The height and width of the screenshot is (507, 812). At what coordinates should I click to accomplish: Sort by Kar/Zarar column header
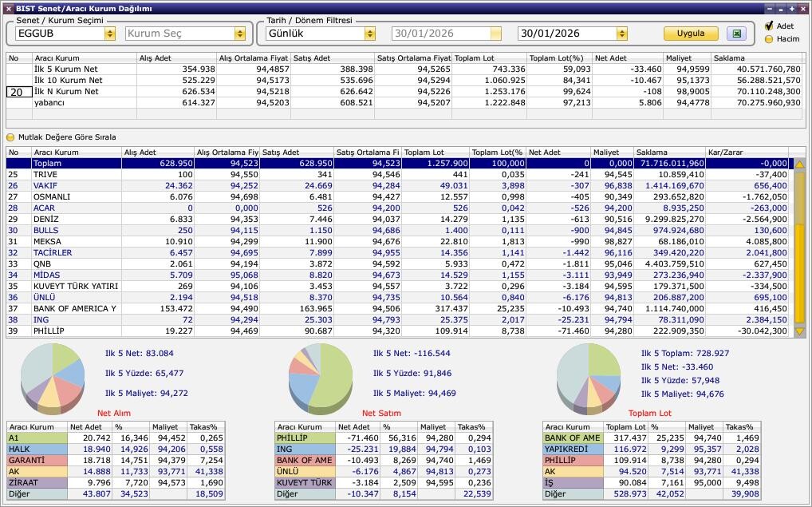pos(747,152)
